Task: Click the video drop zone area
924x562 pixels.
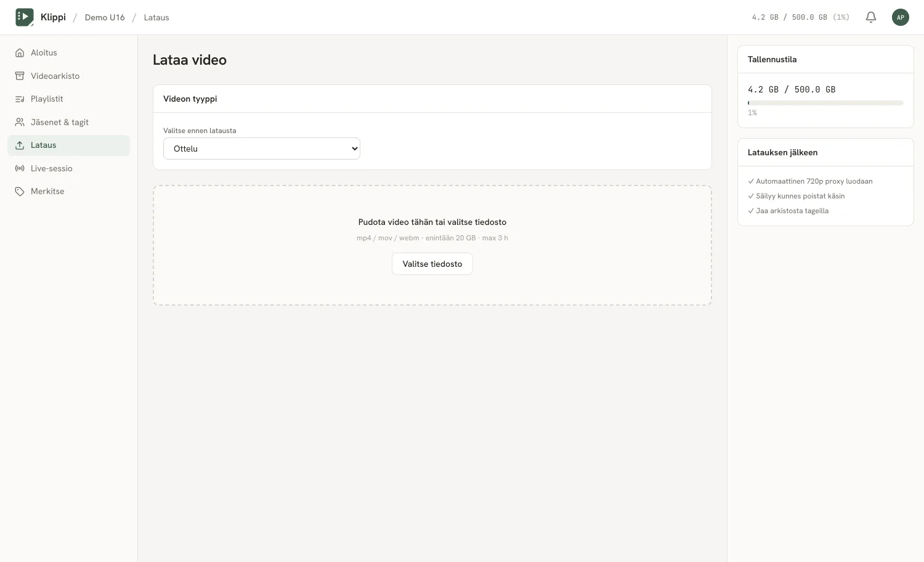Action: point(432,245)
